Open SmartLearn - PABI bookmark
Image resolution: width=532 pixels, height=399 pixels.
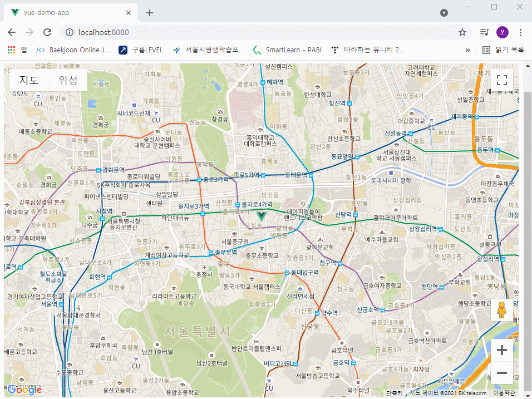[x=287, y=50]
